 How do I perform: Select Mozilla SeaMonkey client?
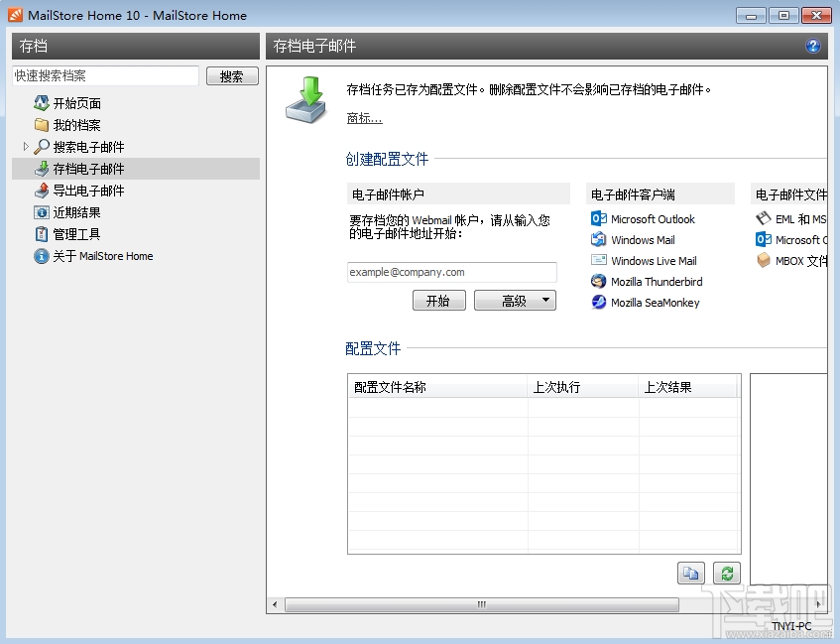pyautogui.click(x=656, y=302)
